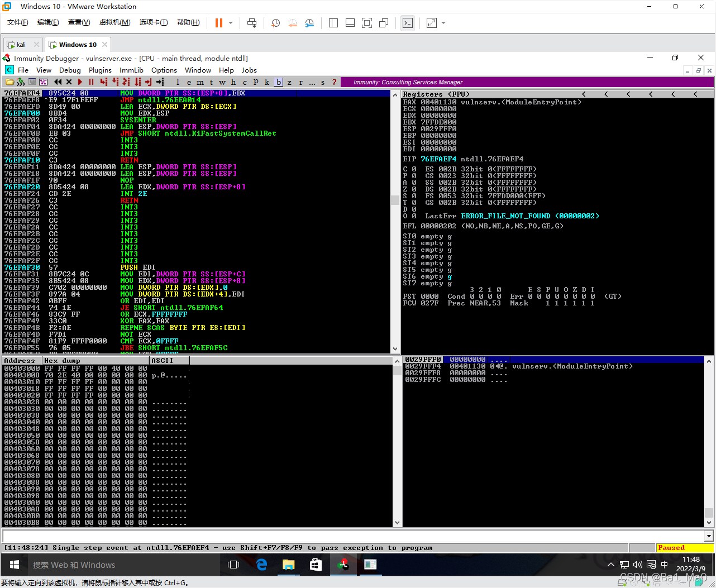Open the Options menu
This screenshot has height=588, width=716.
pos(164,70)
